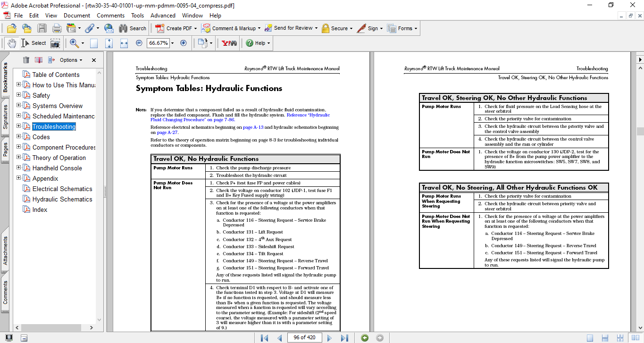Screen dimensions: 644x343
Task: Follow the page A-13 link
Action: tap(252, 127)
